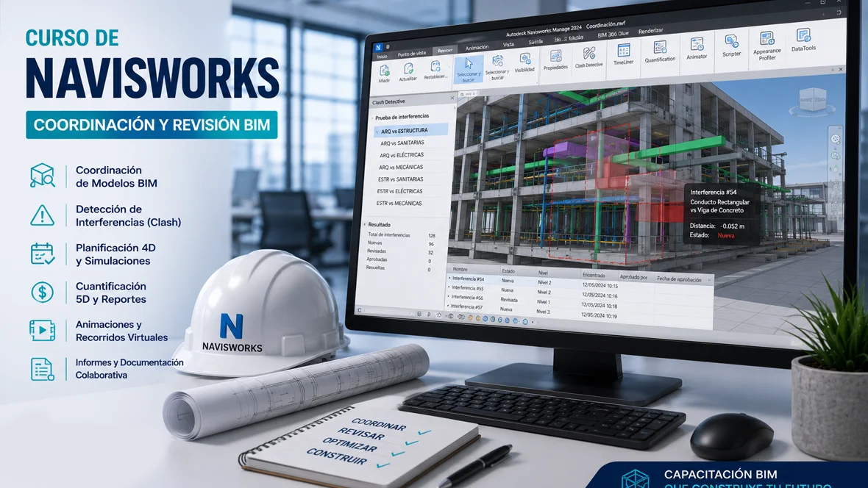Sort results by the Estado column header
The width and height of the screenshot is (868, 488).
[x=508, y=271]
